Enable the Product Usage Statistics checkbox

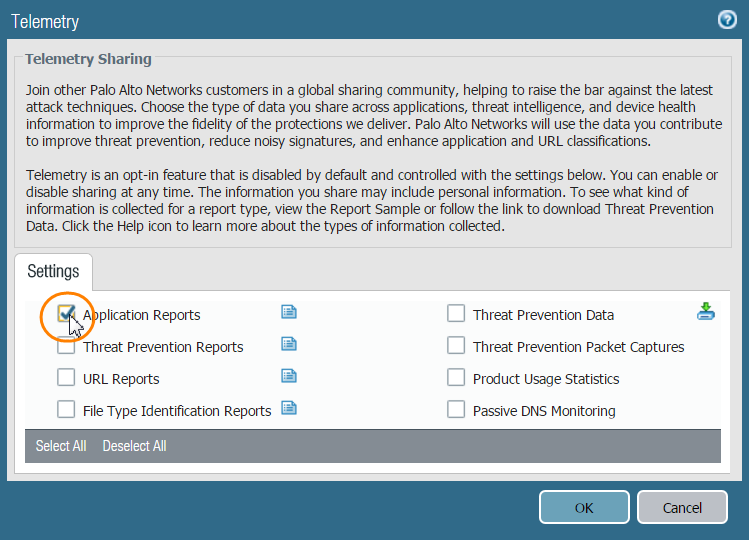click(456, 378)
